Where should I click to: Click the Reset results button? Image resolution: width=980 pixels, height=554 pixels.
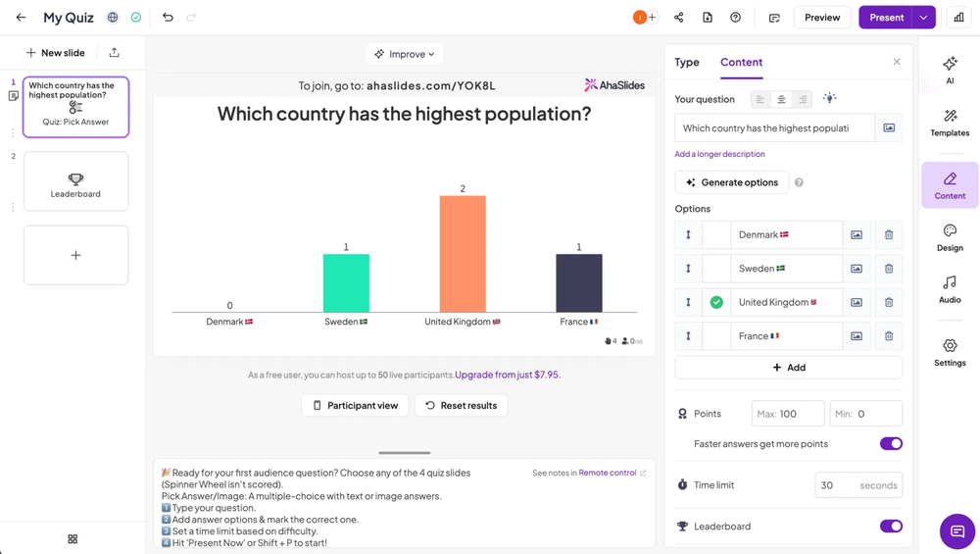461,405
